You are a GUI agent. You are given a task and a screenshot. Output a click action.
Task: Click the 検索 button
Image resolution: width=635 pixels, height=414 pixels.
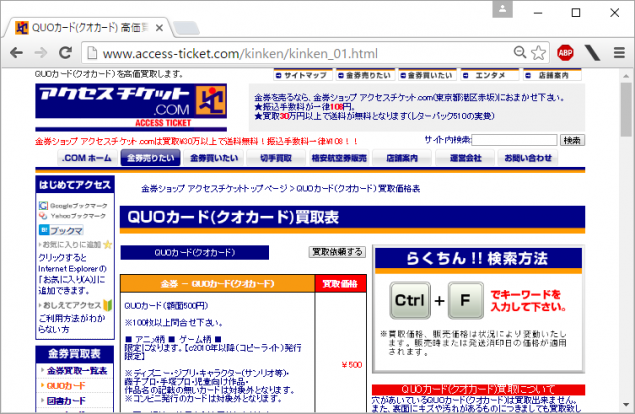pyautogui.click(x=572, y=140)
